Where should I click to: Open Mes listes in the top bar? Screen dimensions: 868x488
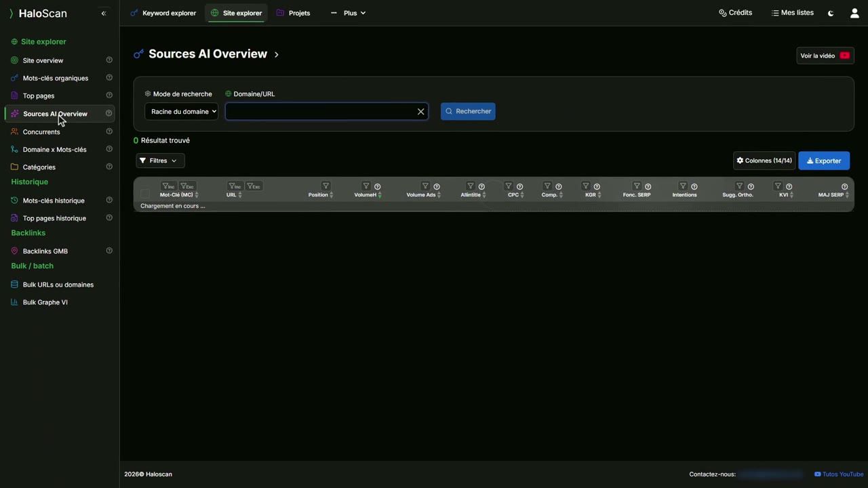[x=793, y=13]
